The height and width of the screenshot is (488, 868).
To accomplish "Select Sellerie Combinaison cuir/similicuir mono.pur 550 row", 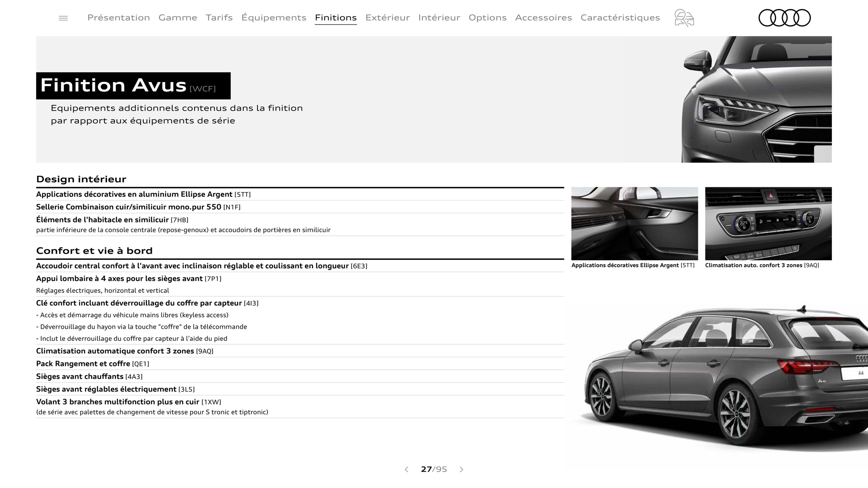I will pos(300,207).
